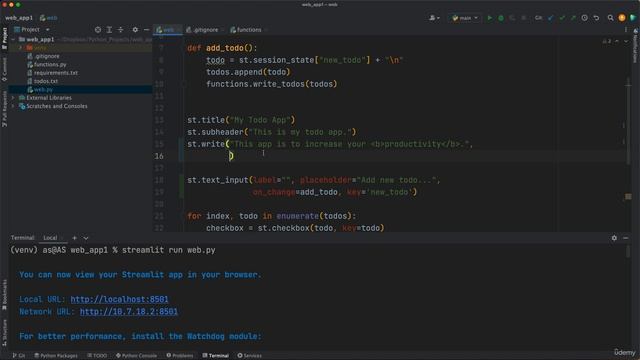Switch to the functions editor tab

[248, 30]
